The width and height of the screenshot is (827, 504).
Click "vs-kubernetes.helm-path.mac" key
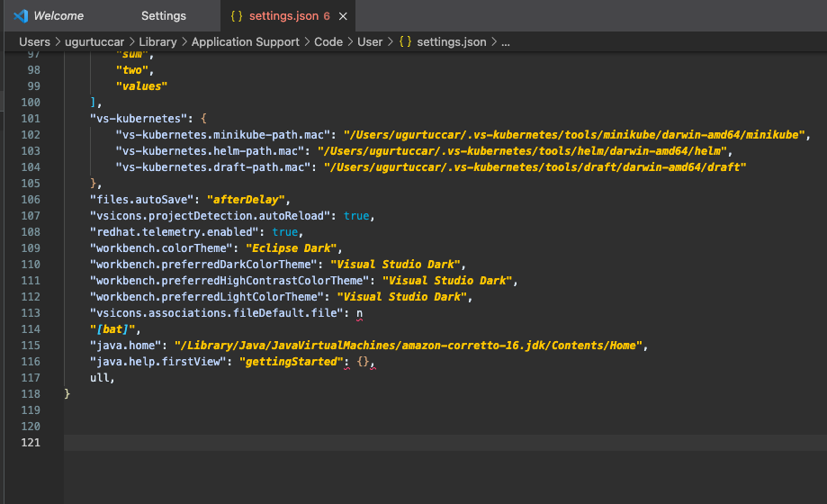pos(210,151)
